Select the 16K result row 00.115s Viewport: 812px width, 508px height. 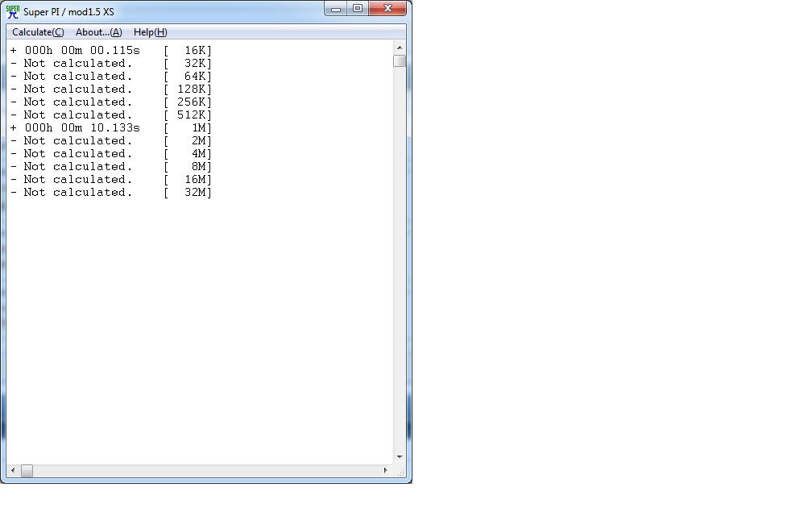pyautogui.click(x=111, y=50)
